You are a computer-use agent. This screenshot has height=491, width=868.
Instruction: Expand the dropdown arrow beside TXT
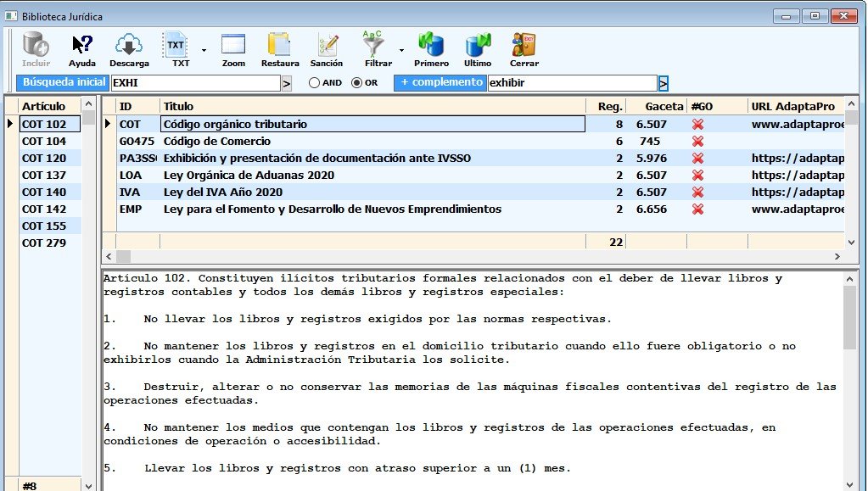tap(204, 51)
